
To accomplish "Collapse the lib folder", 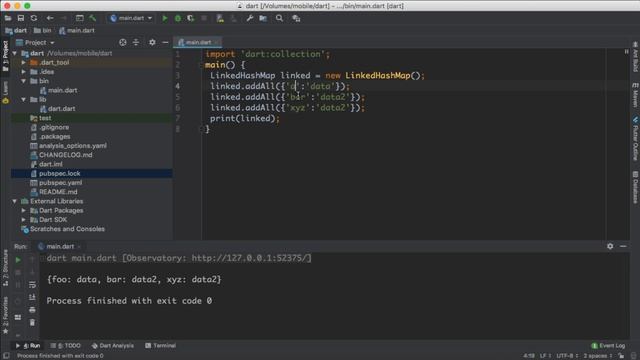I will (x=24, y=100).
